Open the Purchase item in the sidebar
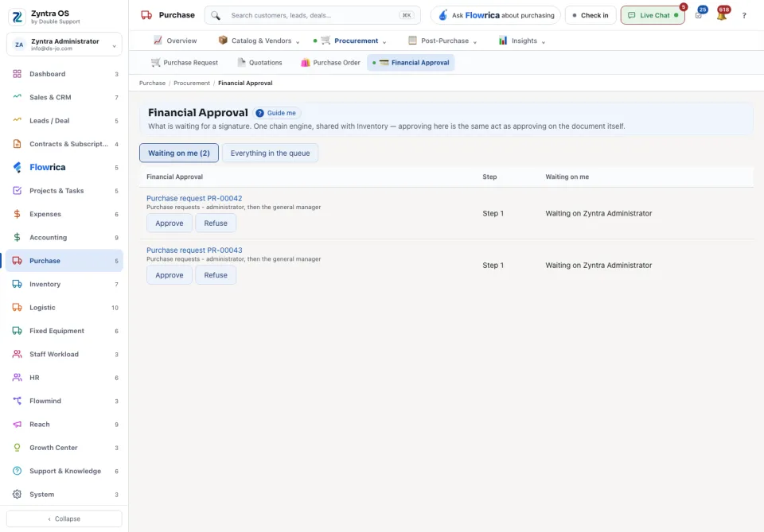The height and width of the screenshot is (532, 764). (64, 261)
